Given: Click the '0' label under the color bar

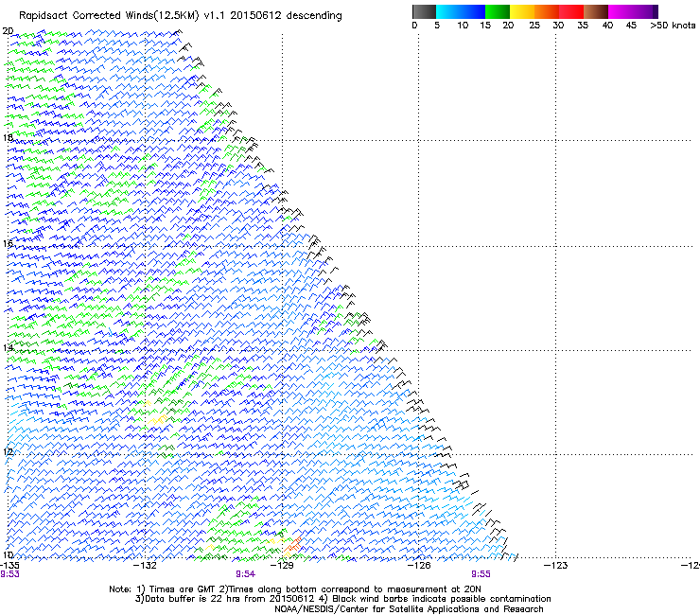Looking at the screenshot, I should 414,26.
